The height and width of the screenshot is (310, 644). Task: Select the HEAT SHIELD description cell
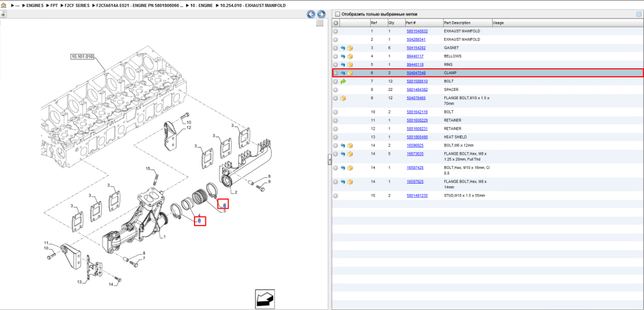pyautogui.click(x=455, y=137)
